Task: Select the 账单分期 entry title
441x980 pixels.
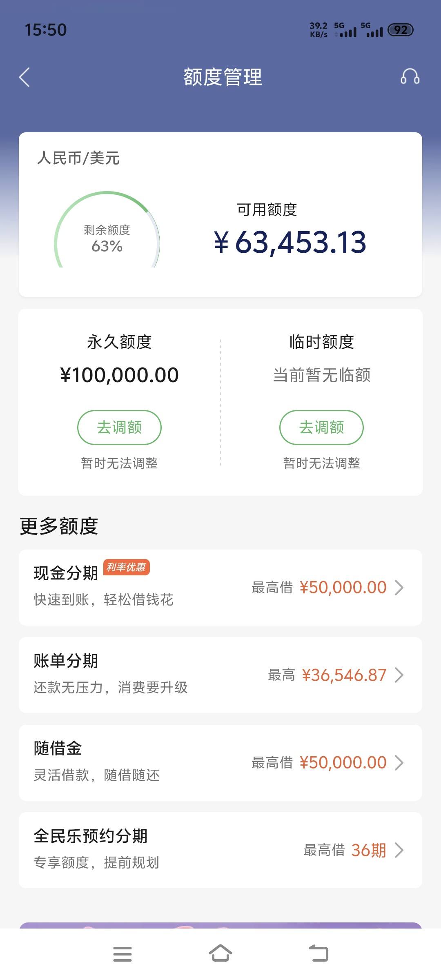Action: [66, 660]
